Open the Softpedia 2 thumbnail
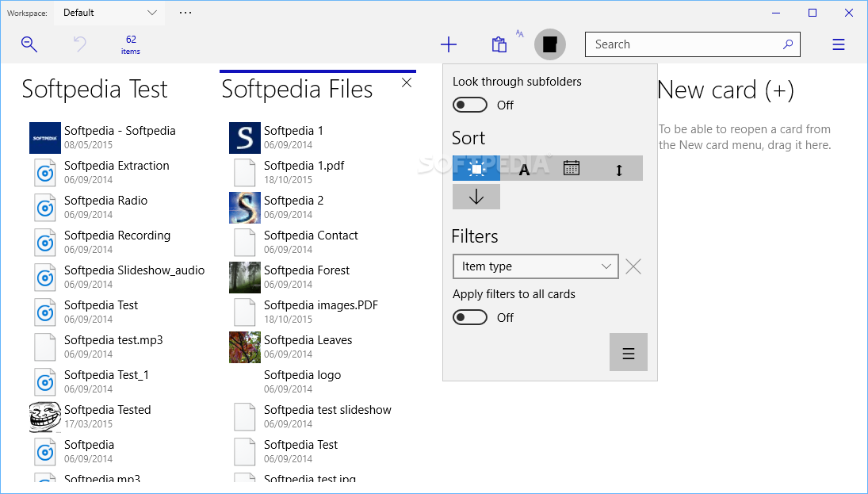Image resolution: width=868 pixels, height=494 pixels. coord(245,207)
